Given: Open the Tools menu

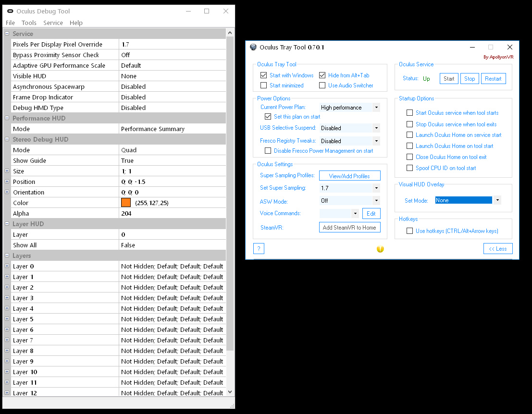Looking at the screenshot, I should pyautogui.click(x=29, y=23).
